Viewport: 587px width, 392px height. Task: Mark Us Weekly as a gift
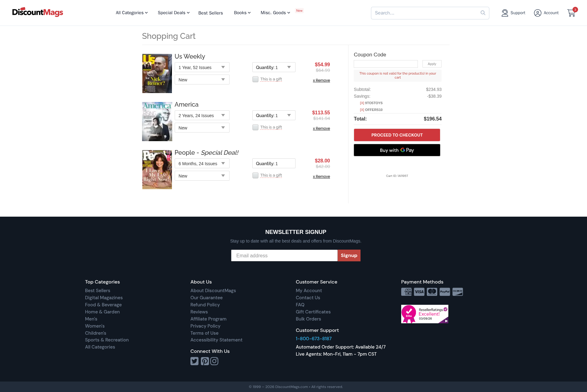(255, 79)
